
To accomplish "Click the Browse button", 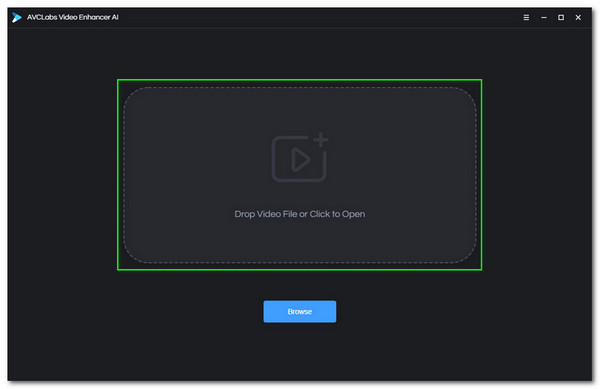I will tap(300, 311).
